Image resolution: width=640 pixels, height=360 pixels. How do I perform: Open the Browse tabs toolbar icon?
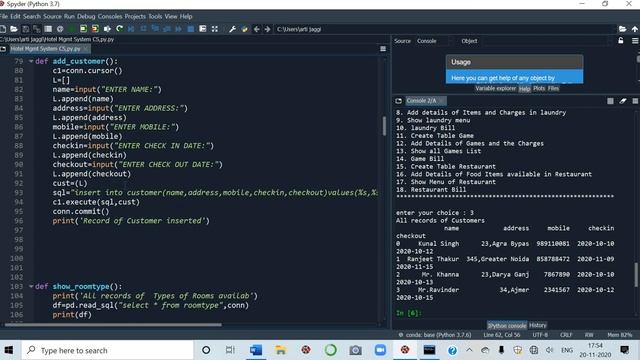point(48,29)
